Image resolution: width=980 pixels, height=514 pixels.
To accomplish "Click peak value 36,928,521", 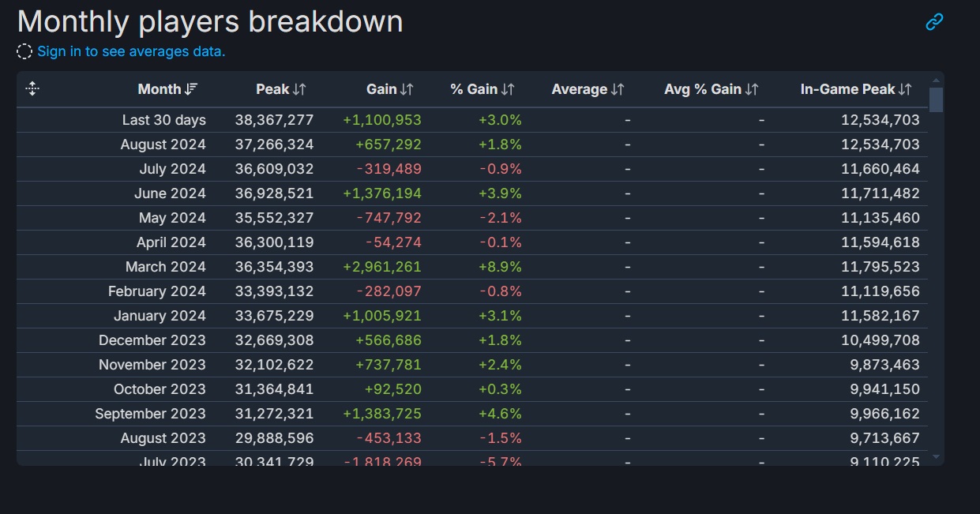I will point(274,193).
